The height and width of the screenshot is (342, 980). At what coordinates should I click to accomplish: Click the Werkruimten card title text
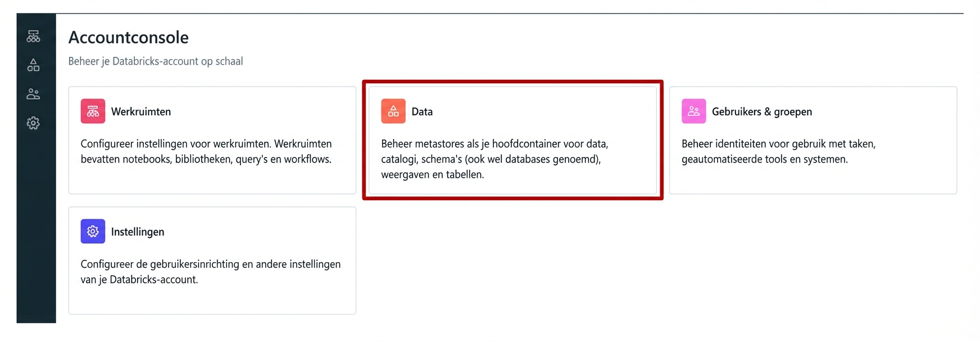[x=141, y=111]
